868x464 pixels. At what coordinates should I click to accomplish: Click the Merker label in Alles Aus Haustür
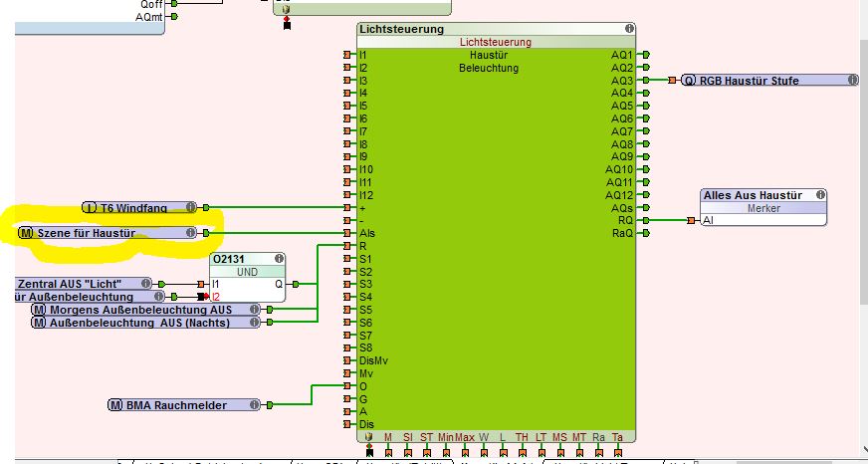click(x=764, y=208)
